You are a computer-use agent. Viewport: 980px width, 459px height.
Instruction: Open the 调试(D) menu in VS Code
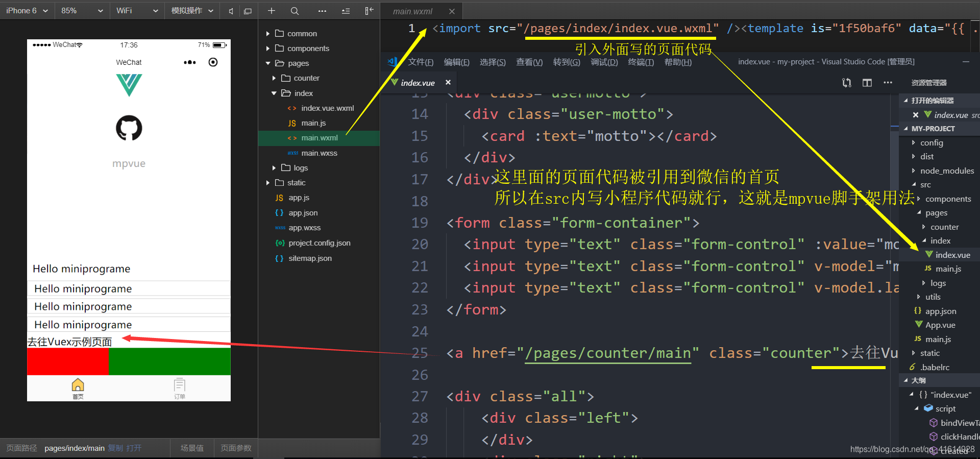[604, 62]
